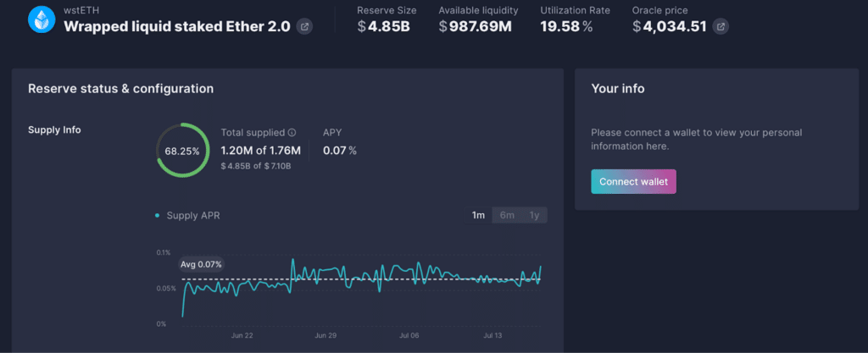The width and height of the screenshot is (868, 353).
Task: Click the Utilization Rate 19.58%
Action: click(x=566, y=26)
